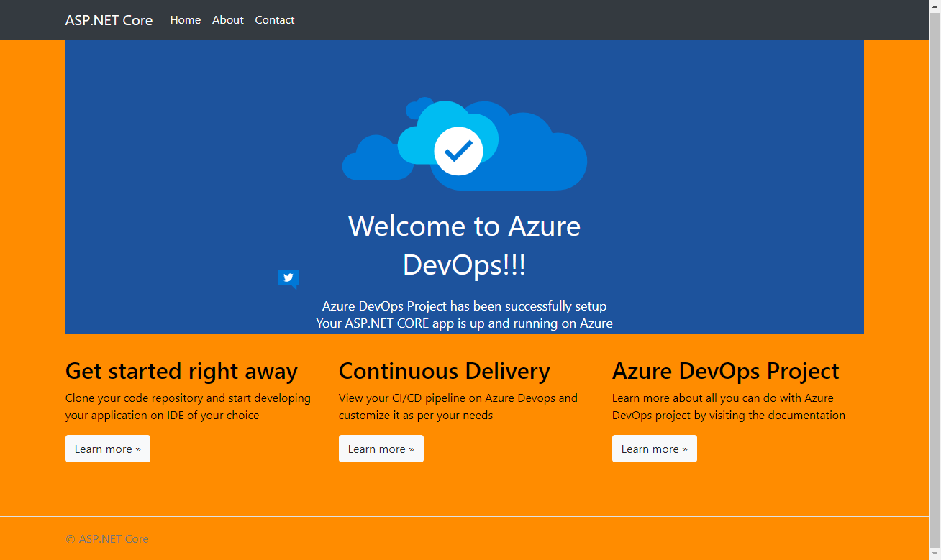Click the scrollbar up arrow
This screenshot has width=941, height=560.
click(935, 6)
